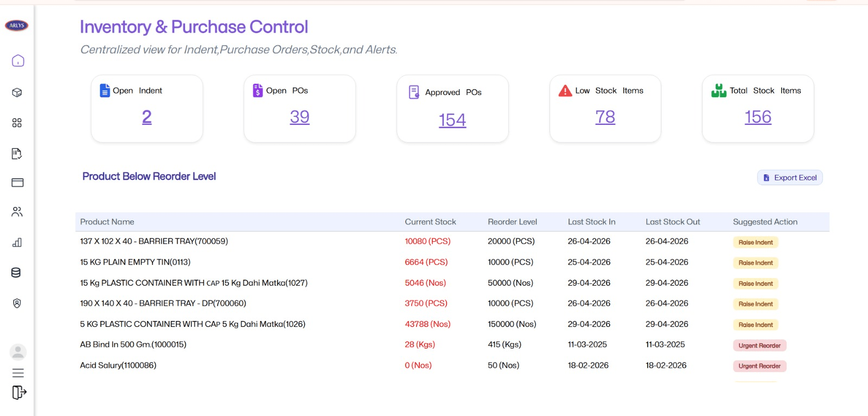Click the user profile avatar icon

click(18, 352)
